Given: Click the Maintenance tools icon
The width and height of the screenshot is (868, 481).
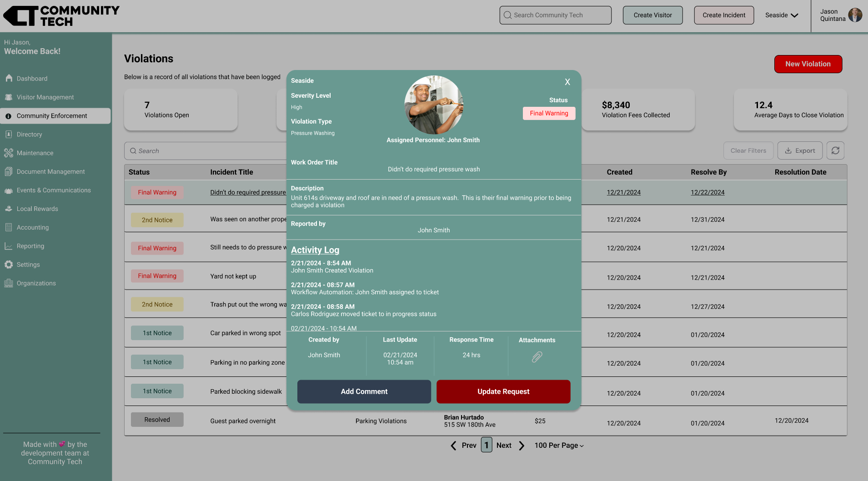Looking at the screenshot, I should (x=9, y=153).
